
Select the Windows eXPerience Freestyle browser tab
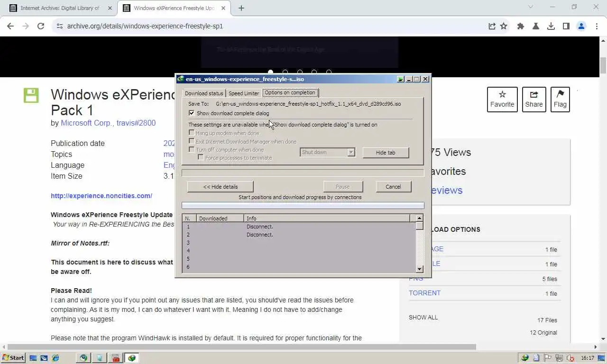point(174,8)
